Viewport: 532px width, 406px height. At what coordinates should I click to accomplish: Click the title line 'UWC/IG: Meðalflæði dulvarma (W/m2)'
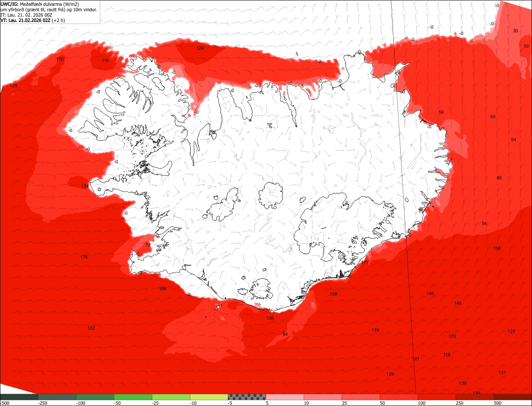(x=40, y=4)
